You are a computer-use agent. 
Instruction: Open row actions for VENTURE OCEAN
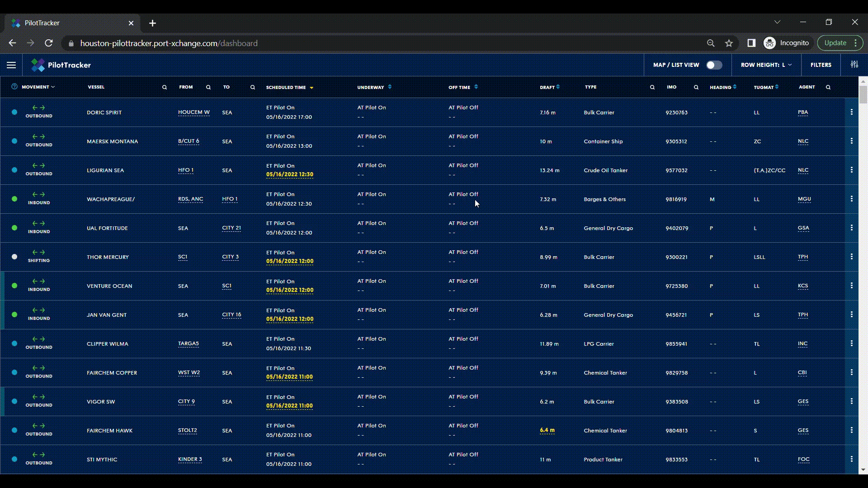point(852,286)
